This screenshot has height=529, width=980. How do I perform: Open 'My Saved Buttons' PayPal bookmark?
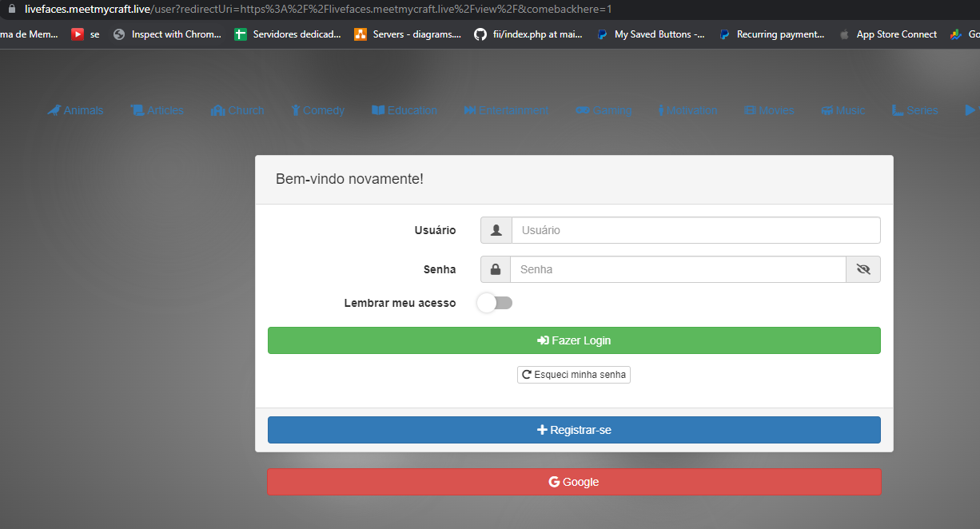[651, 34]
